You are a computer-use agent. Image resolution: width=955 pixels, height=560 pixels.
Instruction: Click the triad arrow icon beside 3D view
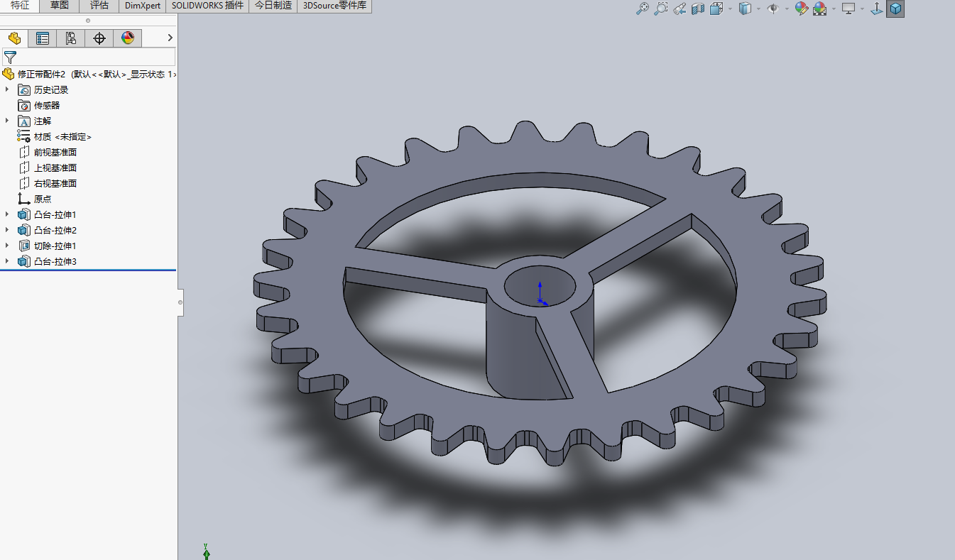pyautogui.click(x=877, y=9)
